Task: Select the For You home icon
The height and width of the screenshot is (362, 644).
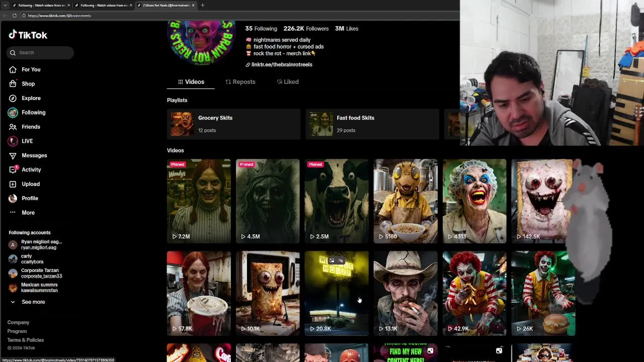Action: point(13,69)
